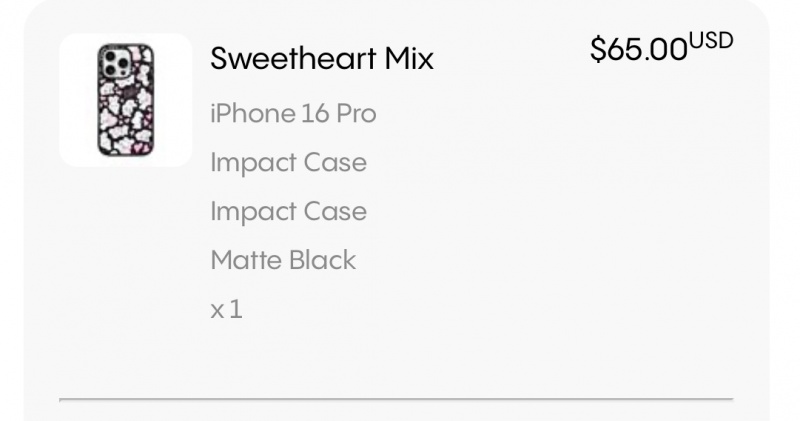
Task: Click the number 16 in the device model
Action: click(314, 113)
